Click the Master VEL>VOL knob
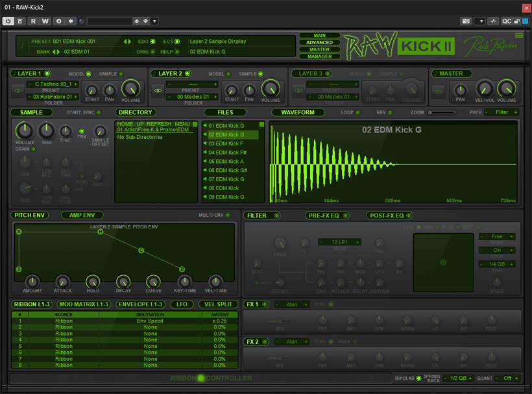The image size is (532, 394). pyautogui.click(x=485, y=88)
